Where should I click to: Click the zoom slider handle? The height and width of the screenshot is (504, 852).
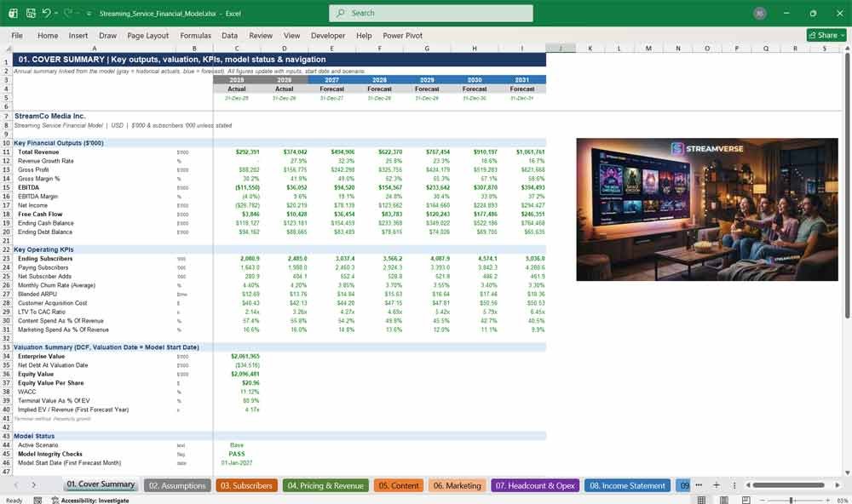(792, 500)
